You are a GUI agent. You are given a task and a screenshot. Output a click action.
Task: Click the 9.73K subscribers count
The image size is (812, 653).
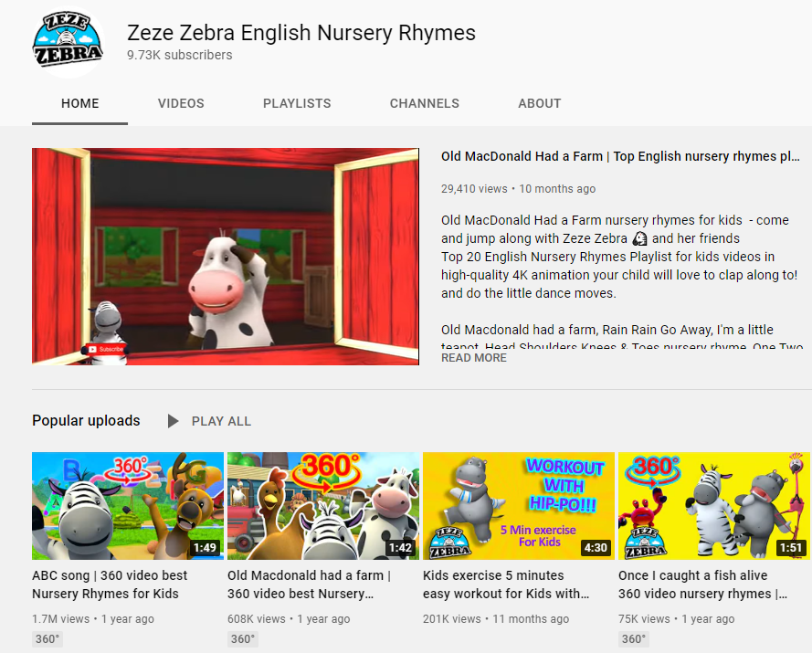[x=180, y=55]
